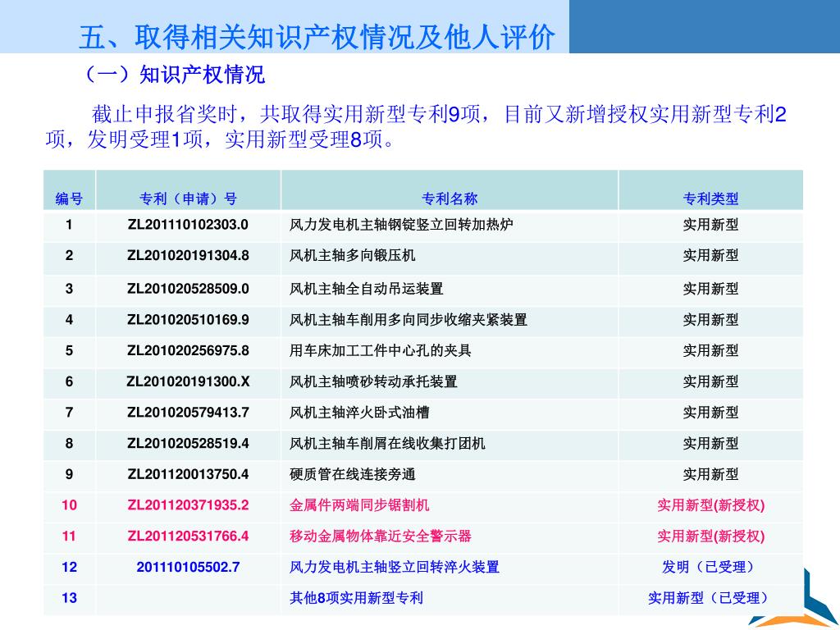The height and width of the screenshot is (630, 840).
Task: Select patent number ZL201020510169.9
Action: pos(188,320)
